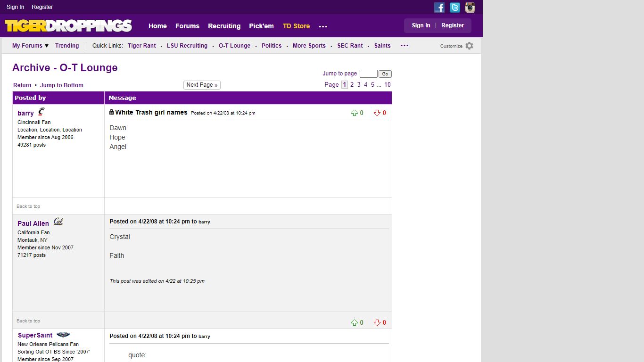This screenshot has width=644, height=362.
Task: Open the Facebook icon in top bar
Action: point(439,7)
